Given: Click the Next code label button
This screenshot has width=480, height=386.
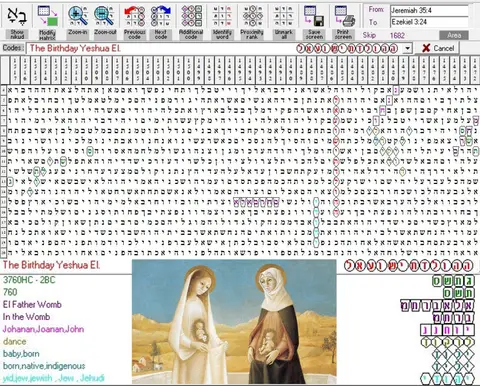Looking at the screenshot, I should point(161,35).
